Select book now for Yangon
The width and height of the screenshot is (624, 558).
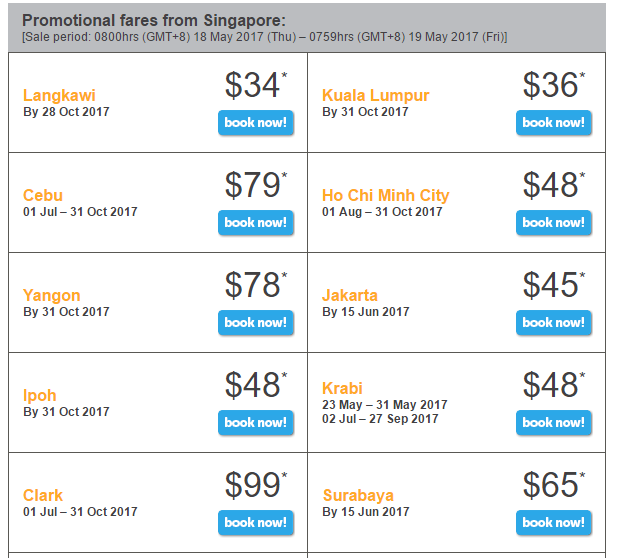click(x=256, y=322)
